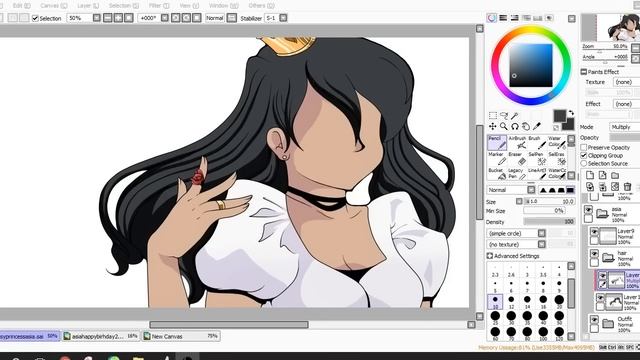The image size is (640, 360).
Task: Open the Texture (none) dropdown
Action: coord(626,82)
